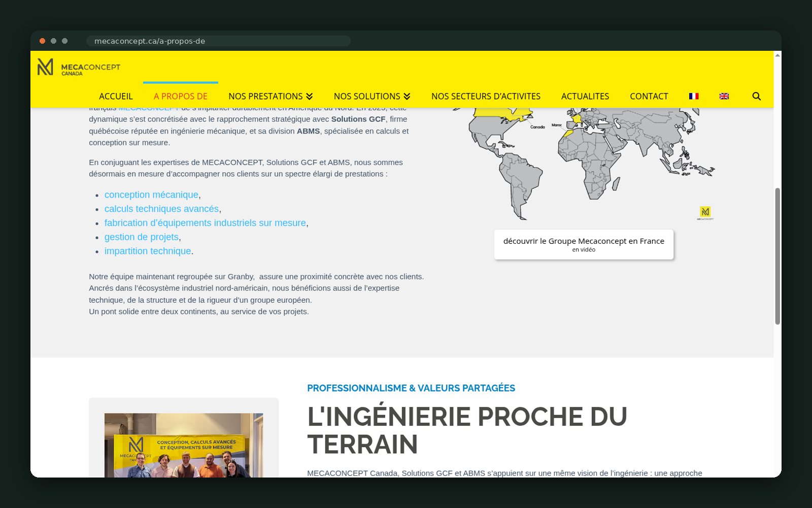Open the Actualites menu item
Image resolution: width=812 pixels, height=508 pixels.
(585, 96)
